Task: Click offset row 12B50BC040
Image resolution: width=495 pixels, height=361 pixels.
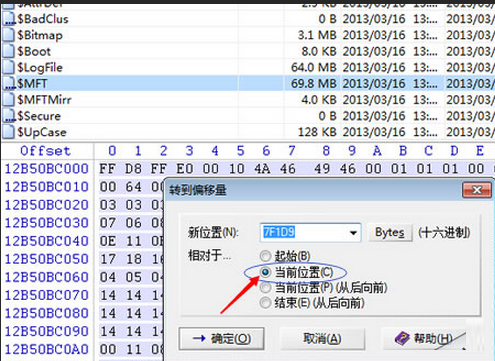Action: [47, 241]
